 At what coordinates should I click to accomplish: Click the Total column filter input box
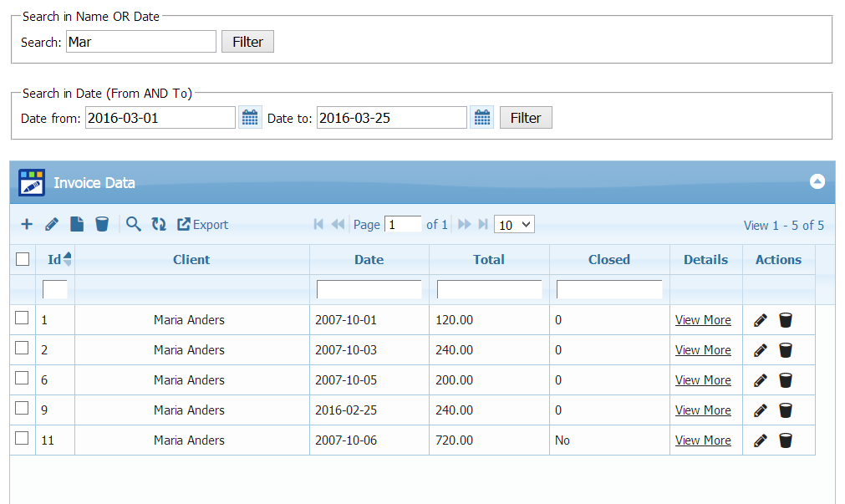click(x=489, y=289)
